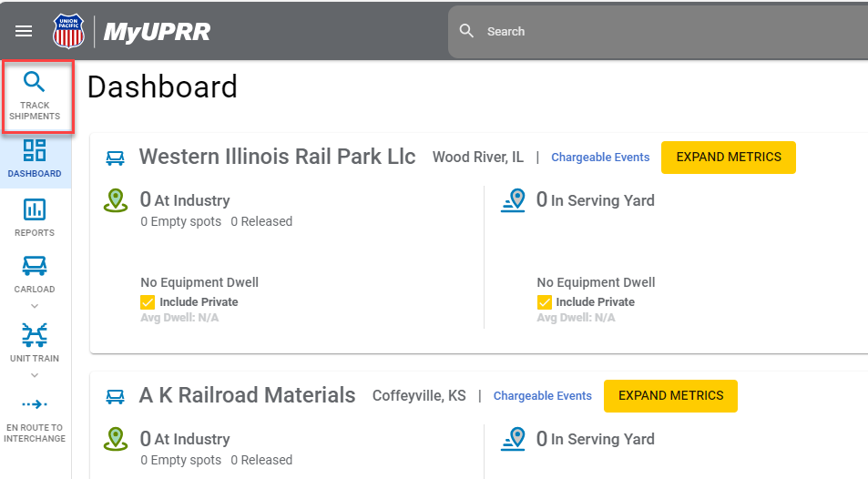The height and width of the screenshot is (479, 868).
Task: Open the Unit Train sidebar section
Action: click(35, 343)
